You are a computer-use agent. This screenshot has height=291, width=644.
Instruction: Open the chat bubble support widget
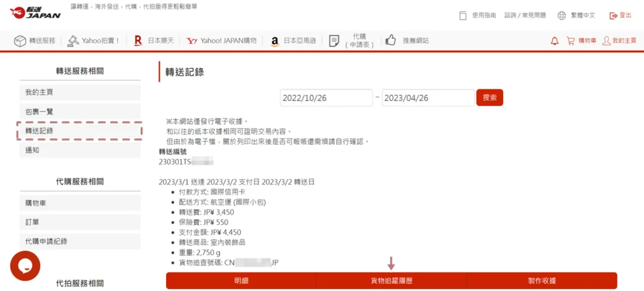tap(25, 266)
